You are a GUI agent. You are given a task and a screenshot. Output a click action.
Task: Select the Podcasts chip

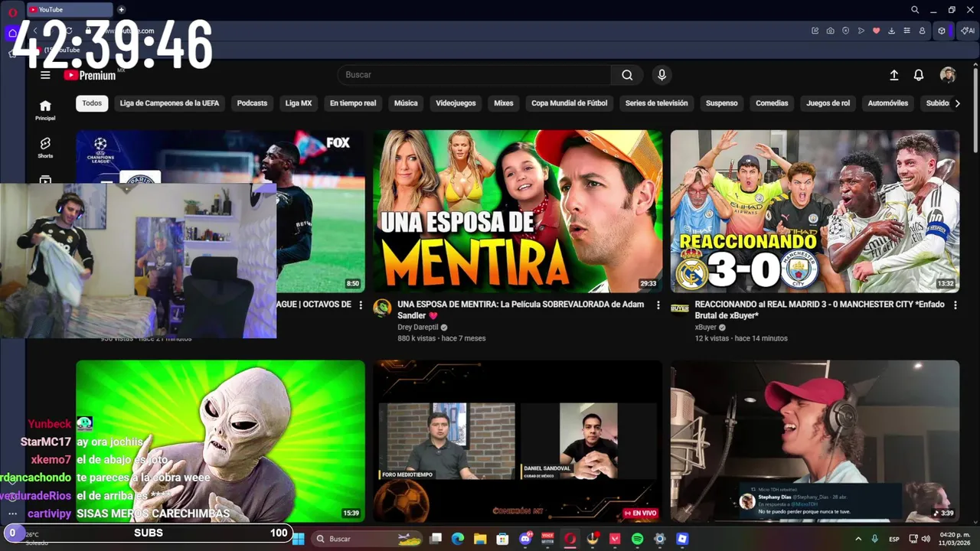click(252, 103)
